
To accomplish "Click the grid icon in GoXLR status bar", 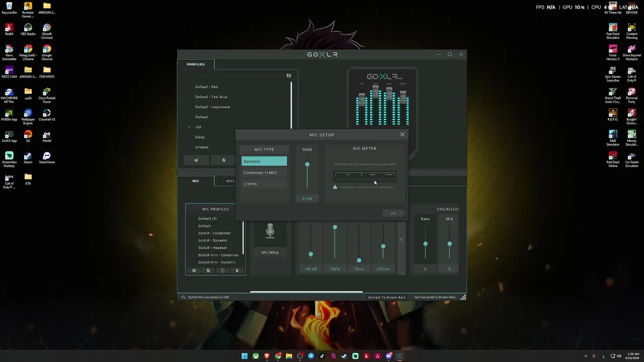I will point(463,297).
